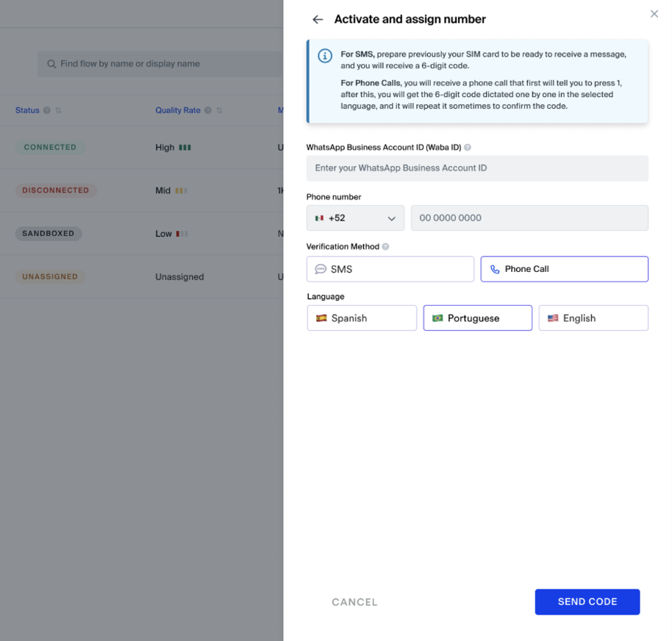672x641 pixels.
Task: Choose Portuguese language option
Action: tap(477, 318)
